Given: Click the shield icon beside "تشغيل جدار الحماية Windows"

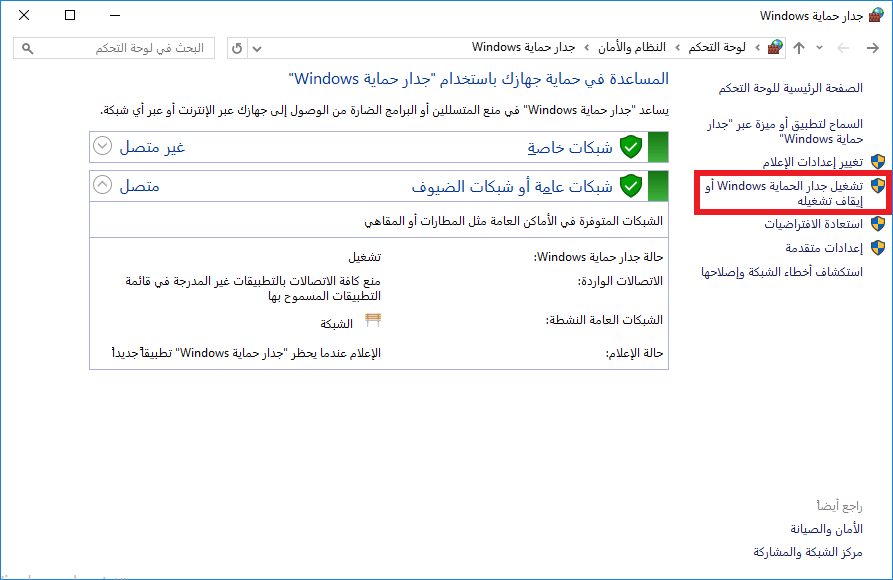Looking at the screenshot, I should [878, 185].
